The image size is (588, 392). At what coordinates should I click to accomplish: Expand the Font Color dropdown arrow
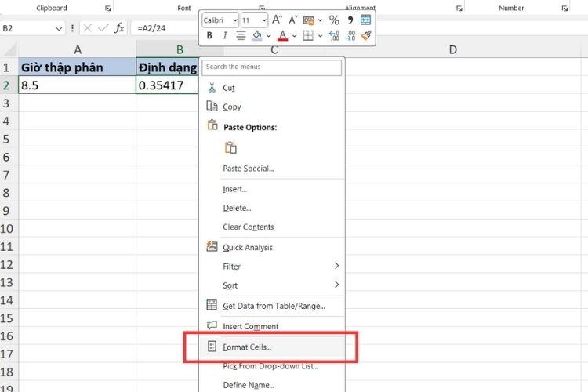294,36
